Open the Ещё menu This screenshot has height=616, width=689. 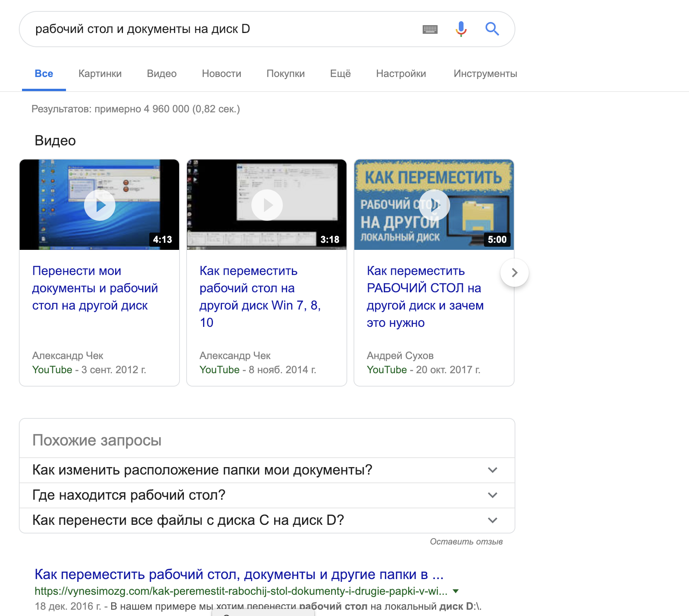(x=341, y=74)
